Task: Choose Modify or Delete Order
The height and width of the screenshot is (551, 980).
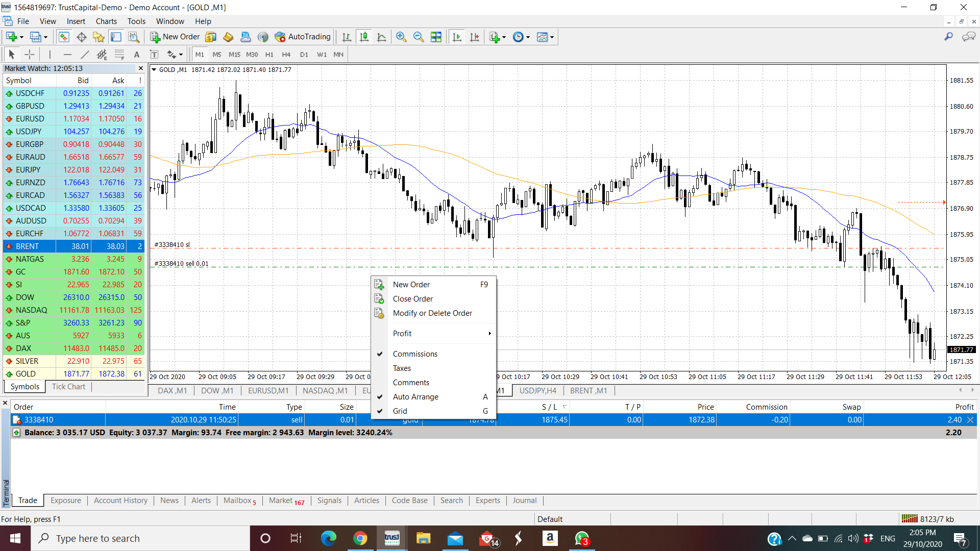Action: click(433, 313)
